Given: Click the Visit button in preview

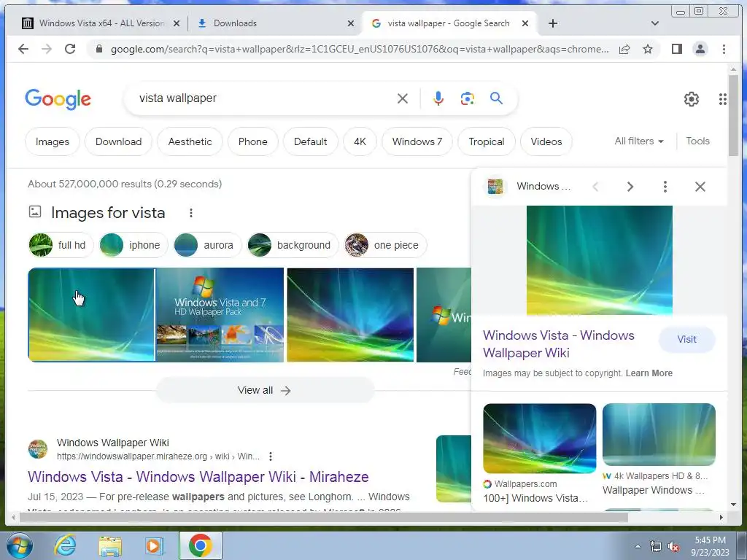Looking at the screenshot, I should (x=686, y=340).
